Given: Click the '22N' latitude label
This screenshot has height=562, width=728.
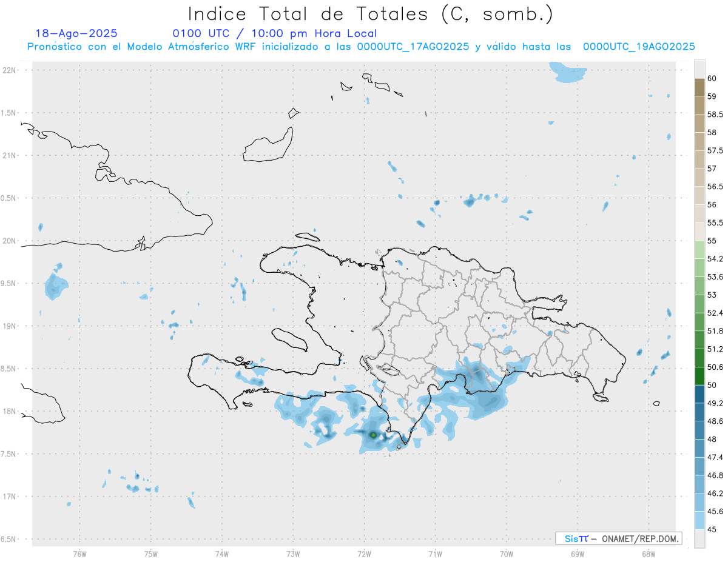Looking at the screenshot, I should (10, 70).
